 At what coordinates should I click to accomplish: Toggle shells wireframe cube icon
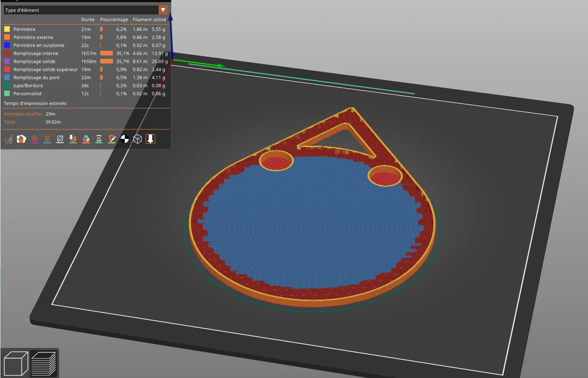pyautogui.click(x=137, y=139)
